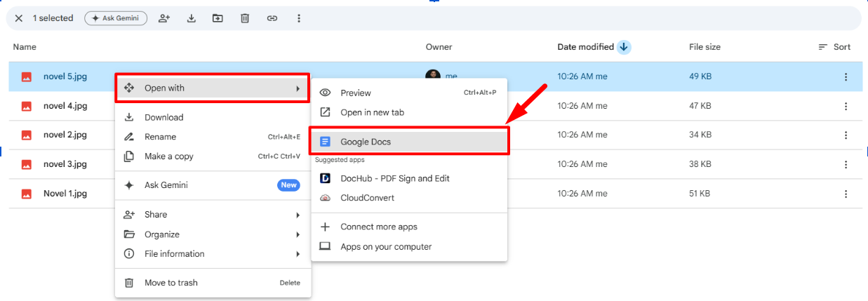Select Connect more apps
The width and height of the screenshot is (868, 301).
409,227
